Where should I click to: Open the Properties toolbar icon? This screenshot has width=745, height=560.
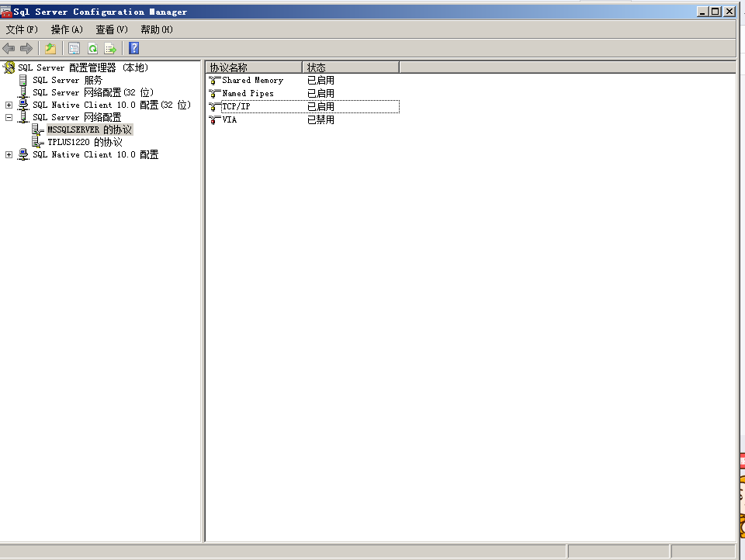(x=74, y=48)
